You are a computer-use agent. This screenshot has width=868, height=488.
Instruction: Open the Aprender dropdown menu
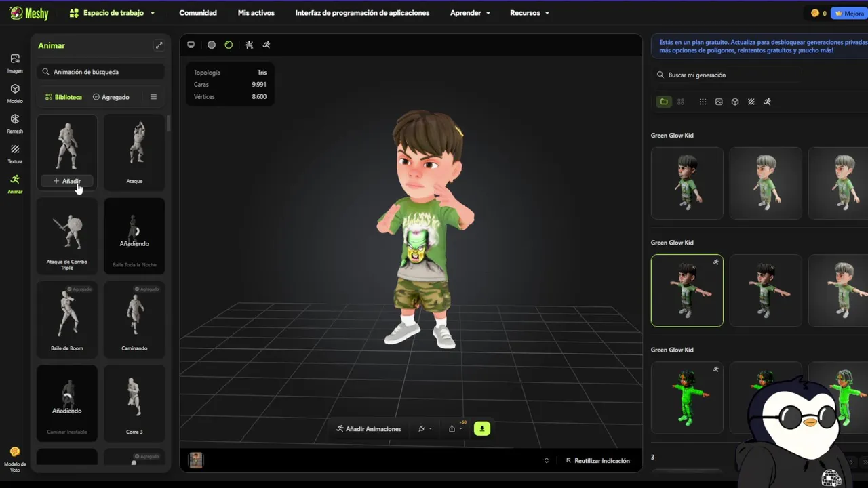[470, 13]
